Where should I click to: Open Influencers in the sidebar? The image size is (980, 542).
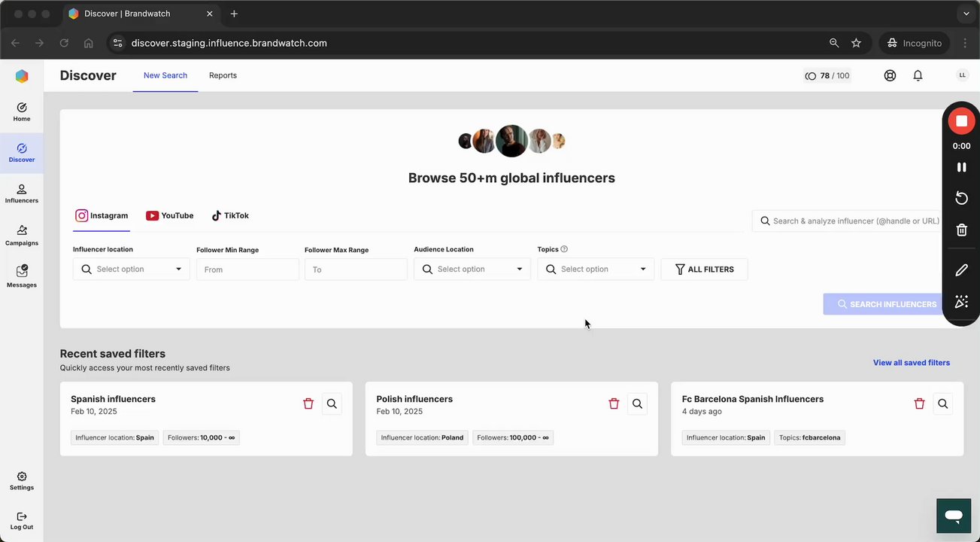click(x=22, y=193)
